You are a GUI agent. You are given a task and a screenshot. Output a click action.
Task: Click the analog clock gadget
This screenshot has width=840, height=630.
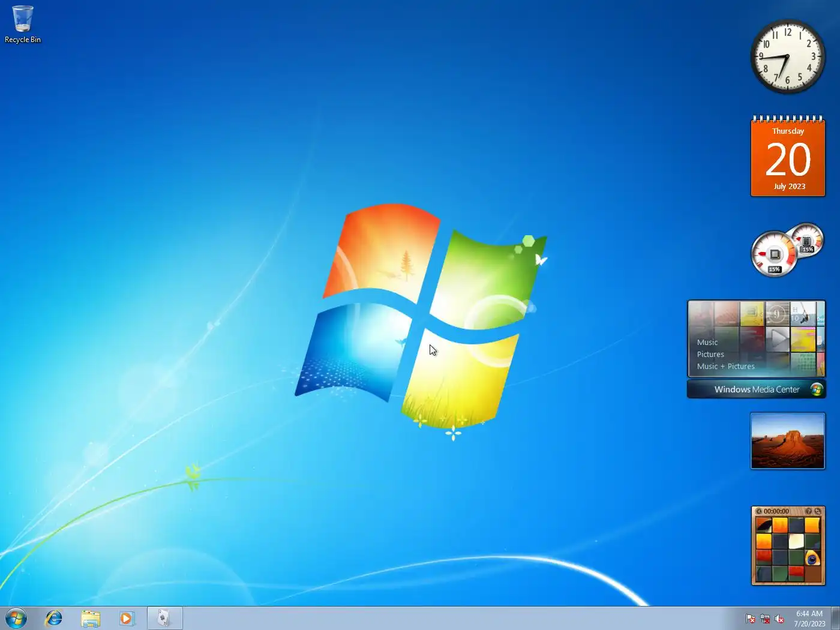coord(788,56)
